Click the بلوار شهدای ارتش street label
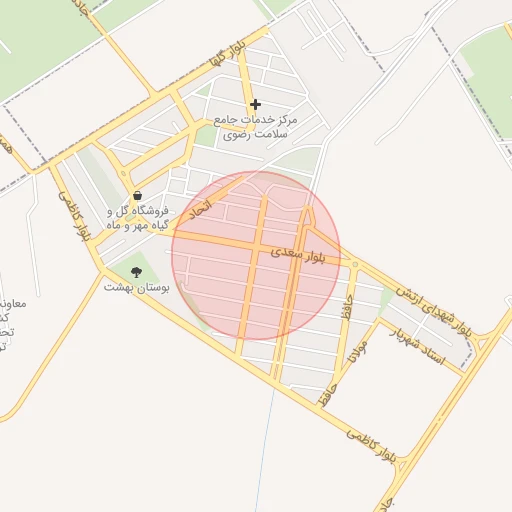 [x=434, y=312]
